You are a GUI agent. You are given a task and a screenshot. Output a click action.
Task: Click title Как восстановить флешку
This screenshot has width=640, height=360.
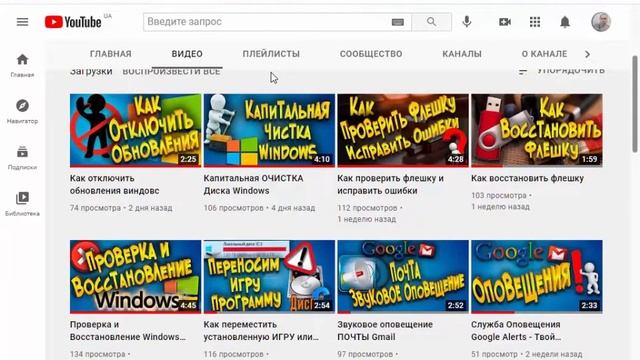[x=527, y=178]
